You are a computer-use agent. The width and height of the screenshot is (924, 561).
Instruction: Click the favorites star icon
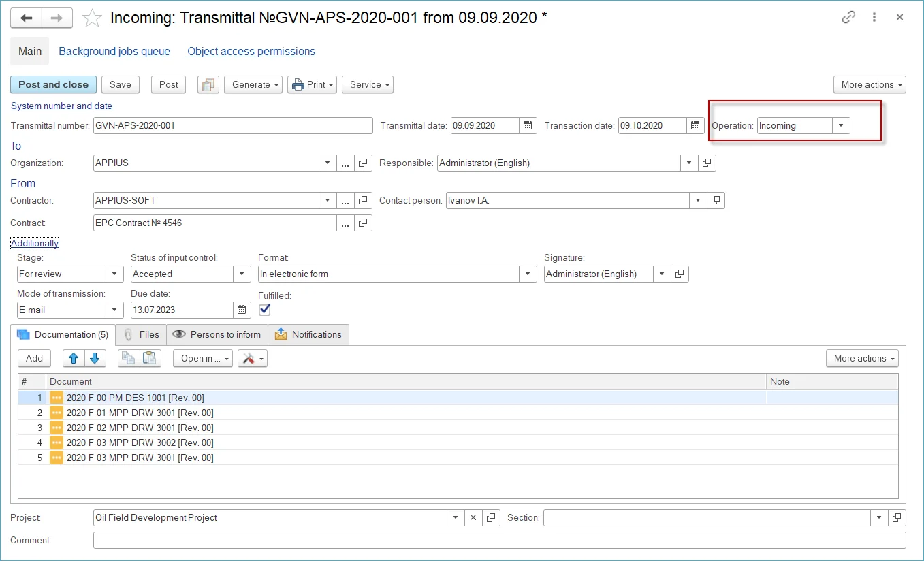click(92, 18)
